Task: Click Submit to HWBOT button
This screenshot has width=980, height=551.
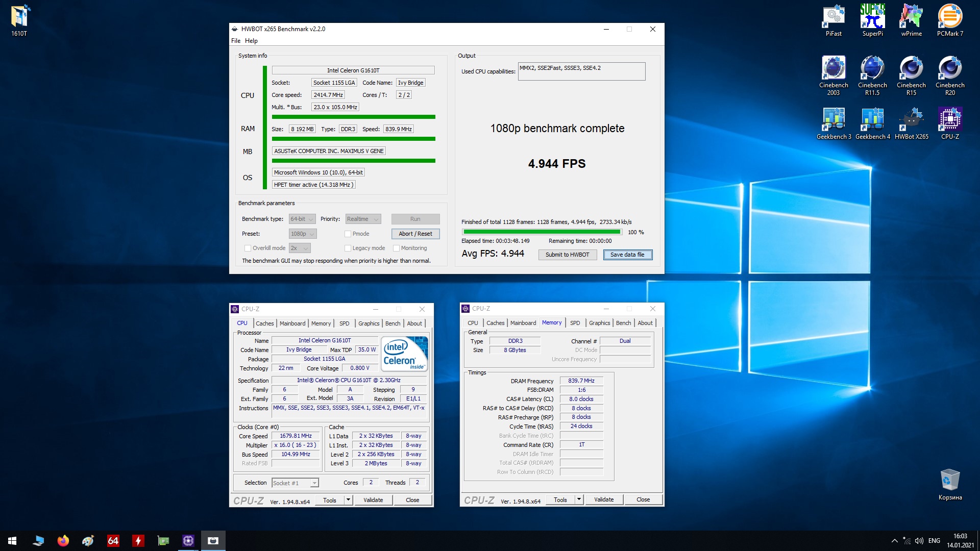Action: [x=568, y=255]
